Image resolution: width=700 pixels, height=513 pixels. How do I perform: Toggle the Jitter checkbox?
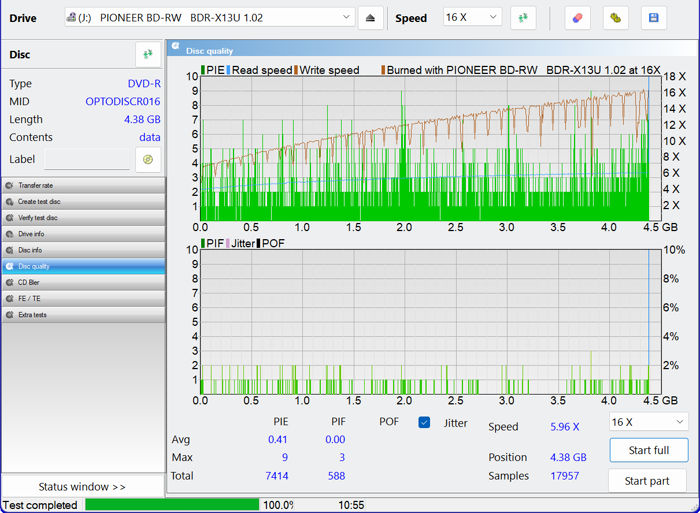tap(424, 423)
